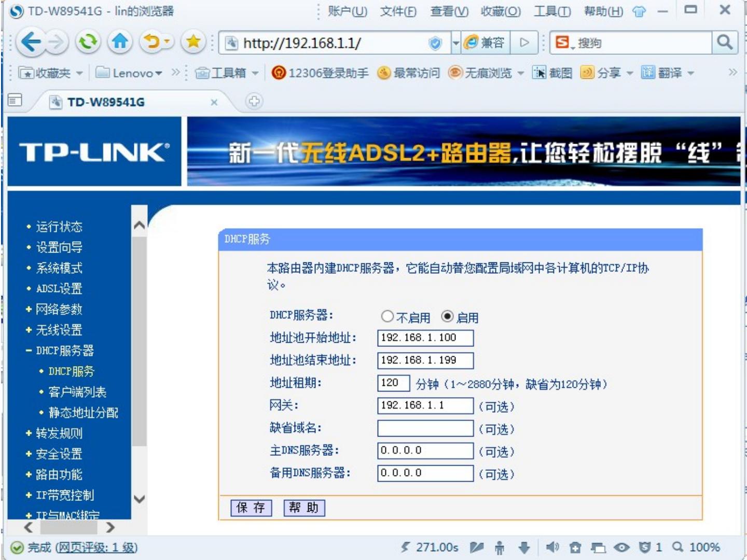Viewport: 747px width, 560px height.
Task: Click the 100% zoom level control
Action: pos(697,547)
